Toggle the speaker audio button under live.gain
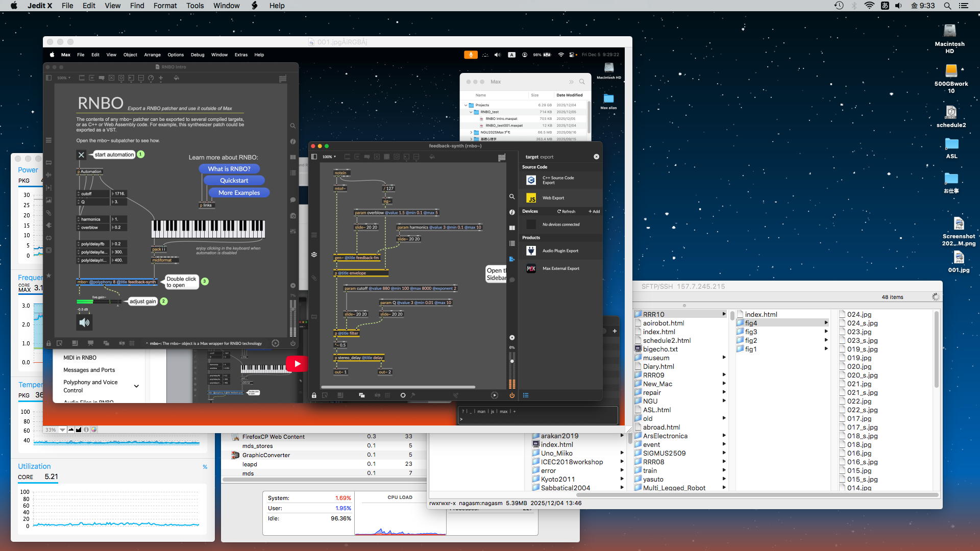The image size is (980, 551). pos(84,322)
